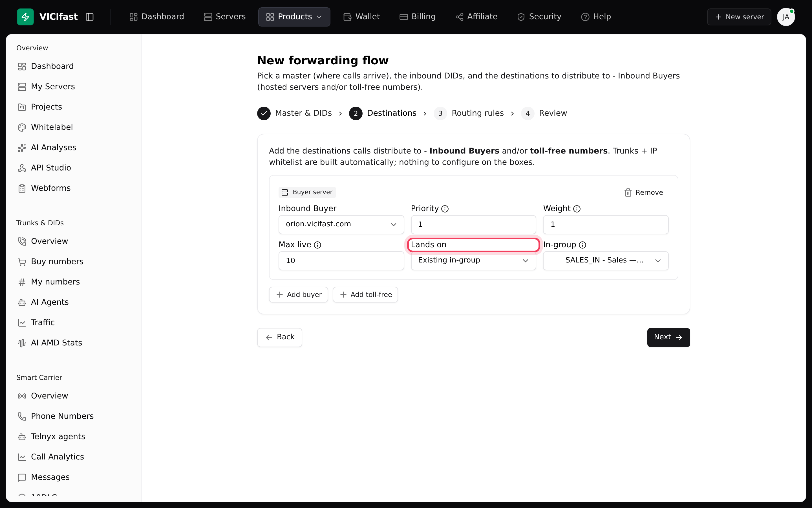Click the Next button
This screenshot has height=508, width=812.
[x=668, y=337]
